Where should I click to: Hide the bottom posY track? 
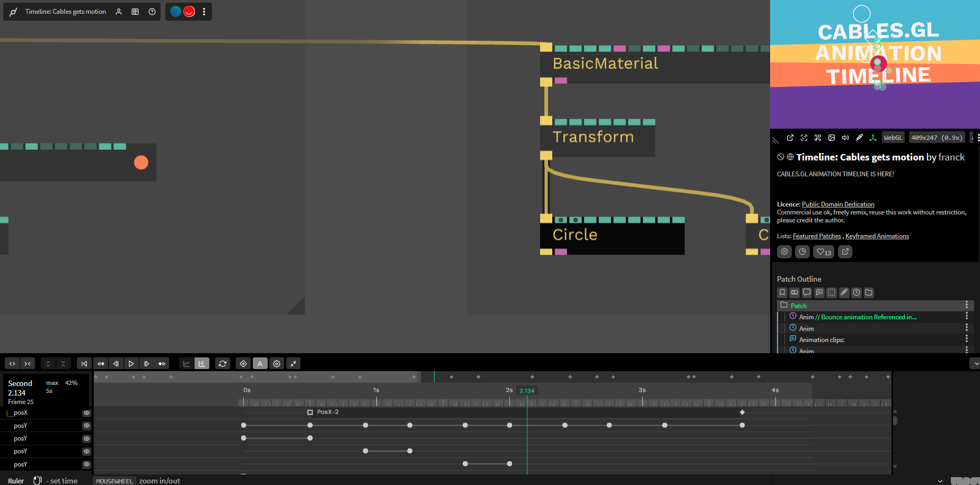coord(86,464)
